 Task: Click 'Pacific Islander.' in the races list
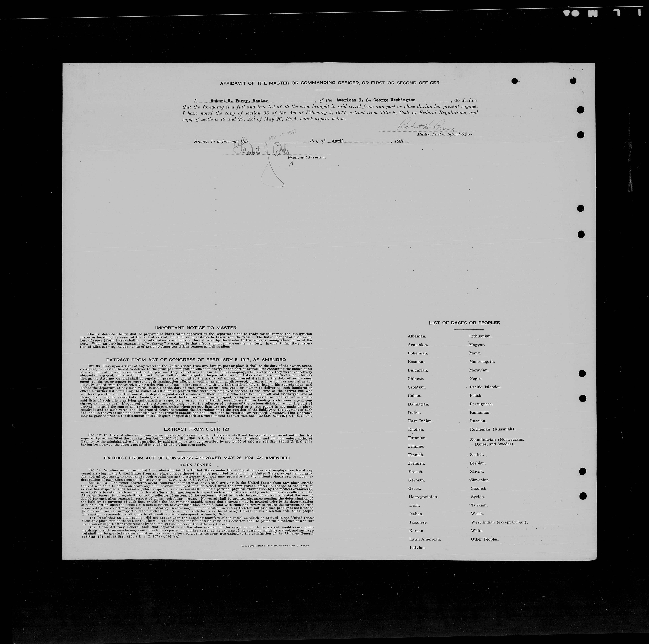[x=485, y=387]
